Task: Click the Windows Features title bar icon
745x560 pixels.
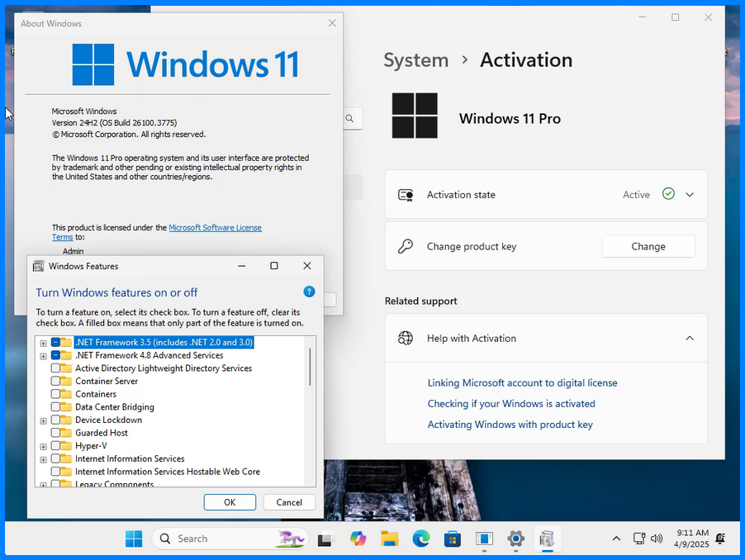Action: coord(39,266)
